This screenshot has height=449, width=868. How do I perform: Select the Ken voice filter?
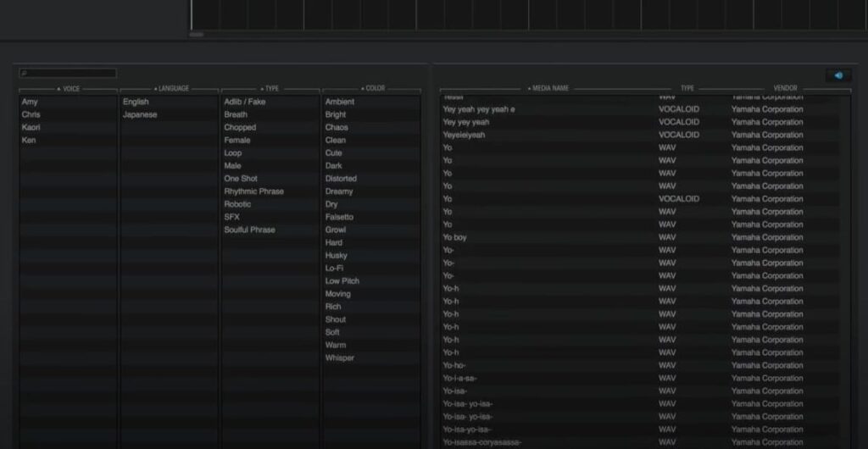tap(69, 140)
